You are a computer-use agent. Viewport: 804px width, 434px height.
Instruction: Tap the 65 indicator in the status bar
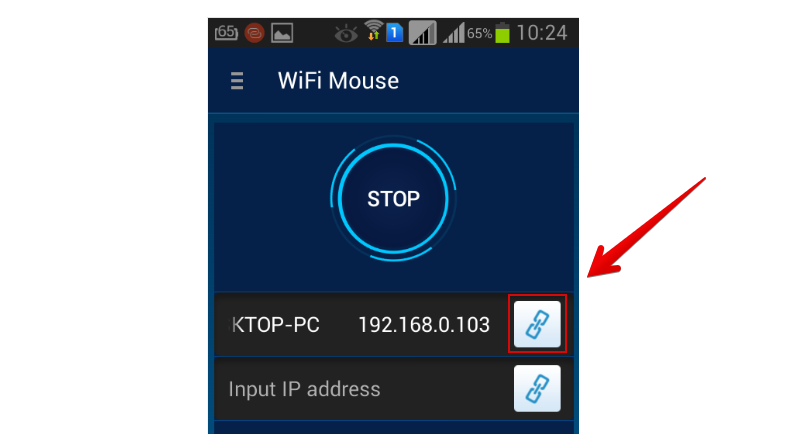pyautogui.click(x=226, y=33)
